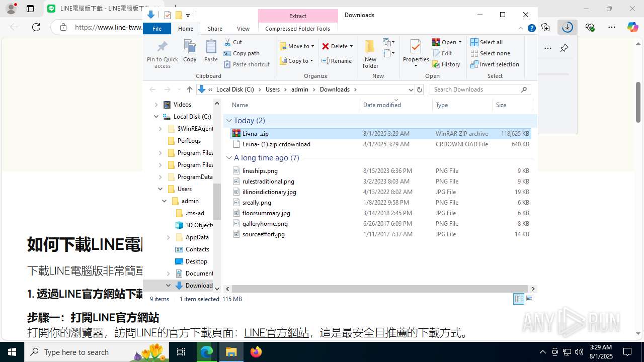The height and width of the screenshot is (362, 644).
Task: Expand the Videos tree node
Action: [156, 105]
